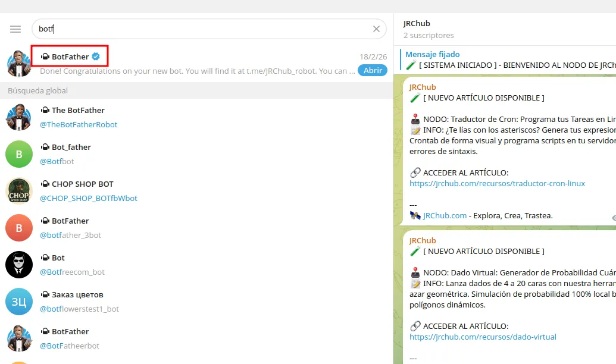
Task: Open the @BotFatheerbot username result
Action: [x=70, y=346]
